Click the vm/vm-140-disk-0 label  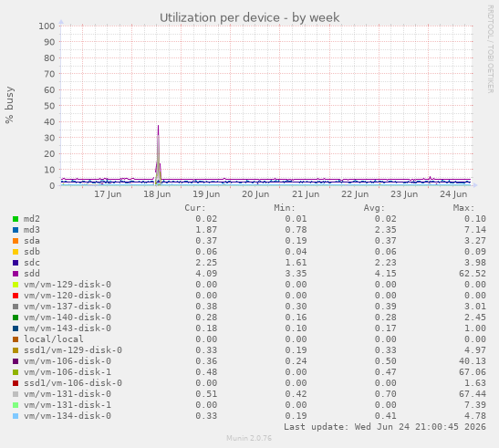pos(68,318)
